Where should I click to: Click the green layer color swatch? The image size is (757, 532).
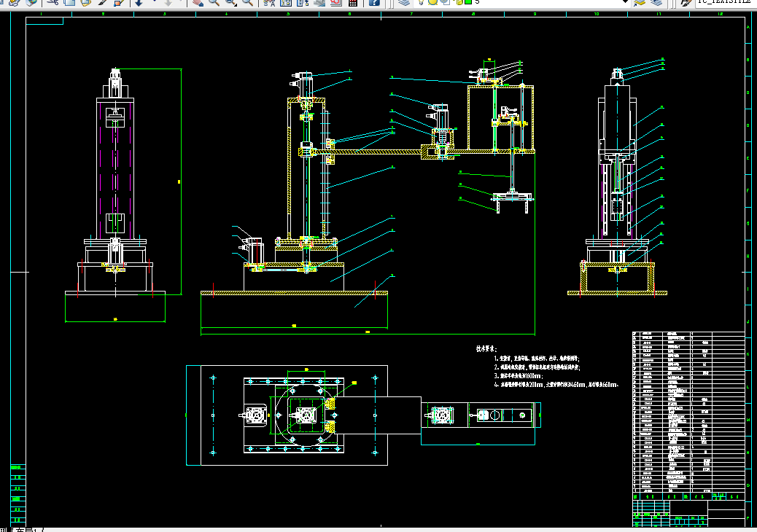[x=467, y=2]
